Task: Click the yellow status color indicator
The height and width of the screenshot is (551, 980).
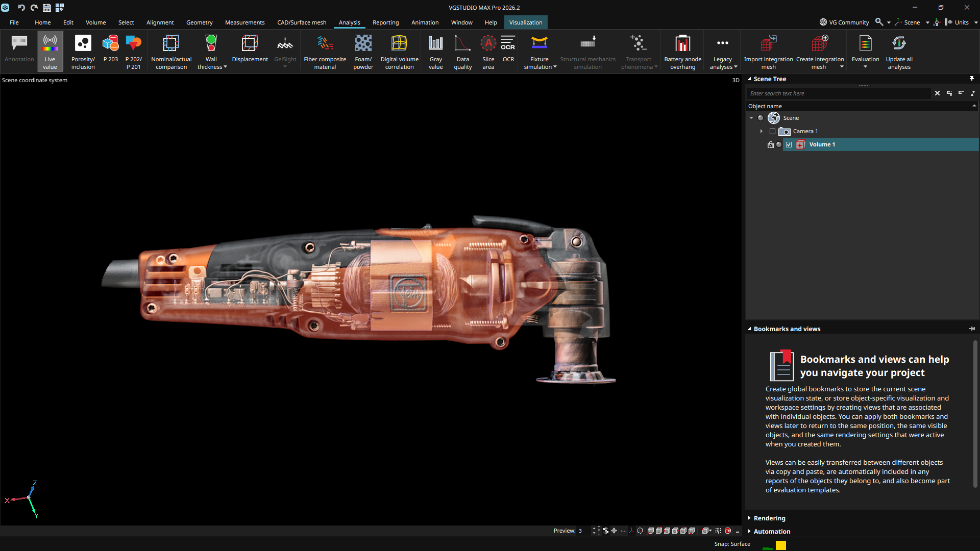Action: 781,545
